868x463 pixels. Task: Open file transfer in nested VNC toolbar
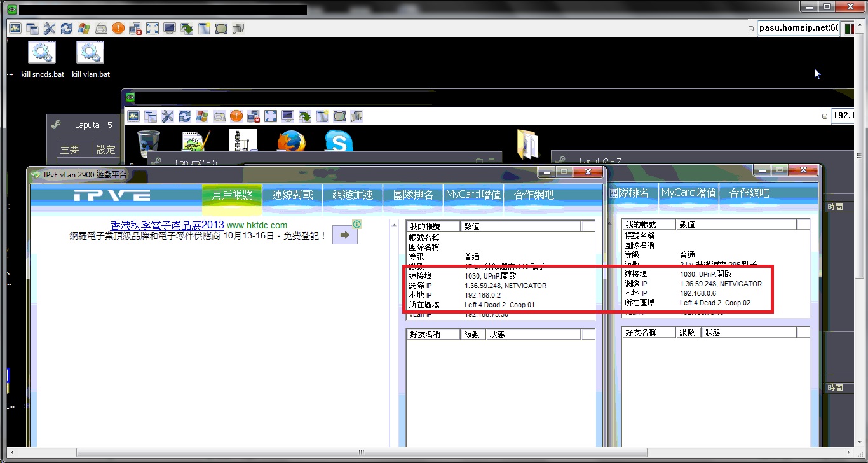[x=305, y=116]
